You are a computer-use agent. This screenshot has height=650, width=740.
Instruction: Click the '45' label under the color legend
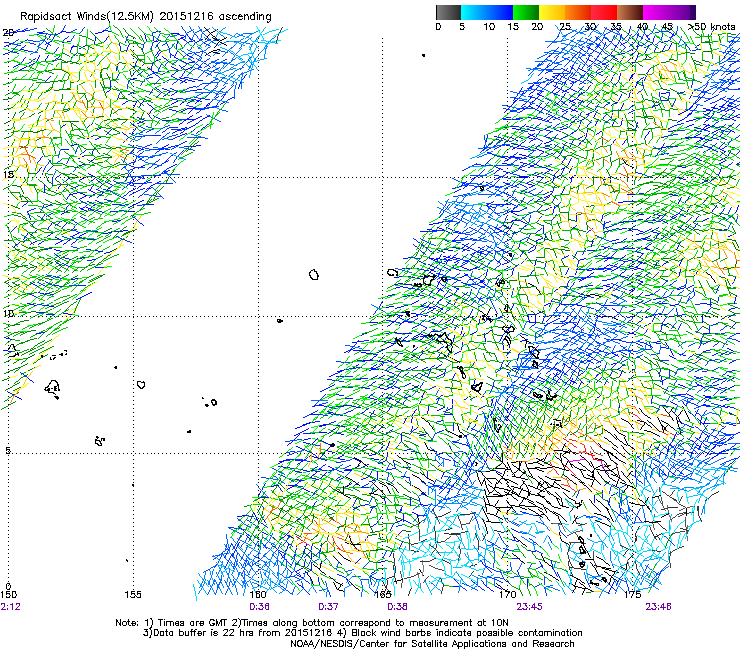667,27
